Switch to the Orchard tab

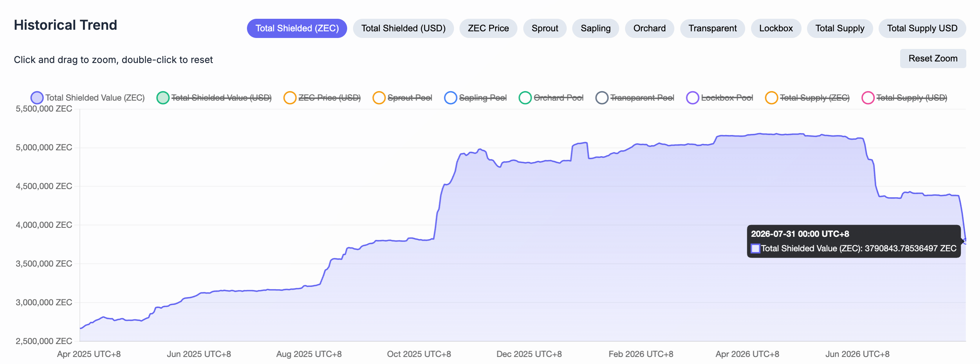[x=650, y=29]
